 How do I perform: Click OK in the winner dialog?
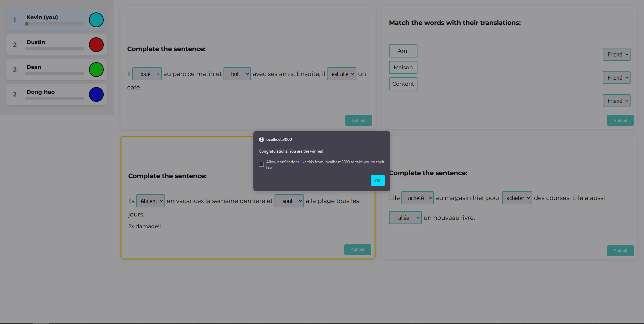378,180
